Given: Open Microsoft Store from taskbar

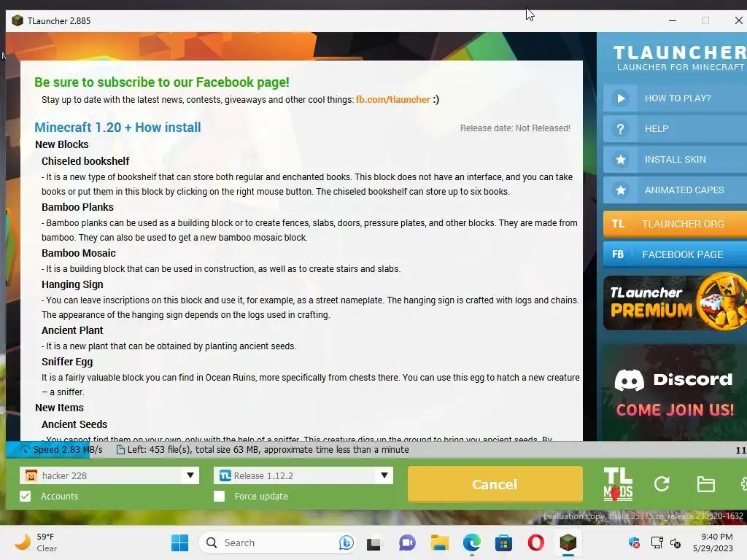Looking at the screenshot, I should [503, 542].
